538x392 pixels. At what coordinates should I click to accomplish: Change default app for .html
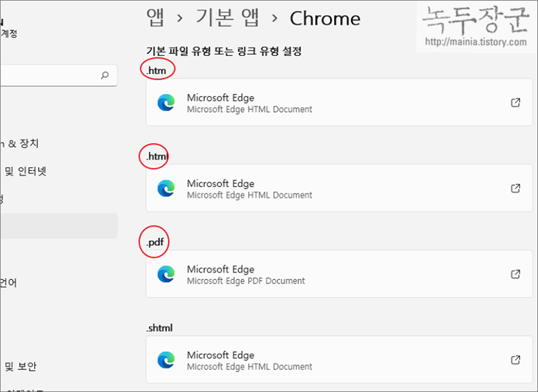(339, 188)
